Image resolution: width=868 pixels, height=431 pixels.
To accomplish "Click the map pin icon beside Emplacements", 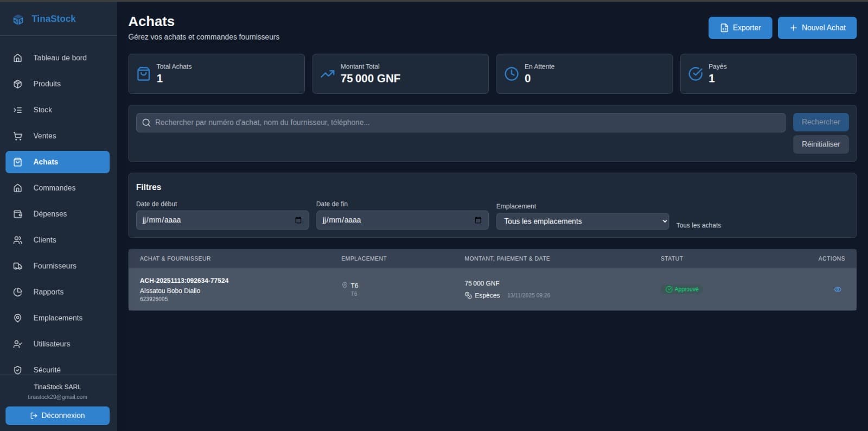I will 18,318.
